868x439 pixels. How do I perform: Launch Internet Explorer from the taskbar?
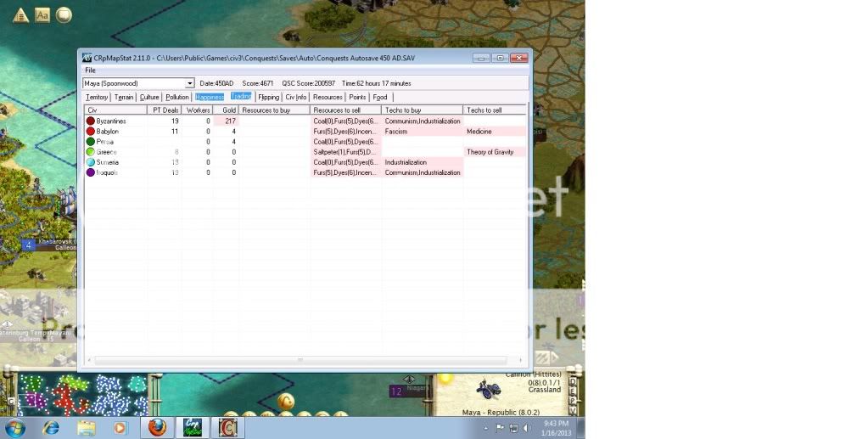pyautogui.click(x=51, y=428)
